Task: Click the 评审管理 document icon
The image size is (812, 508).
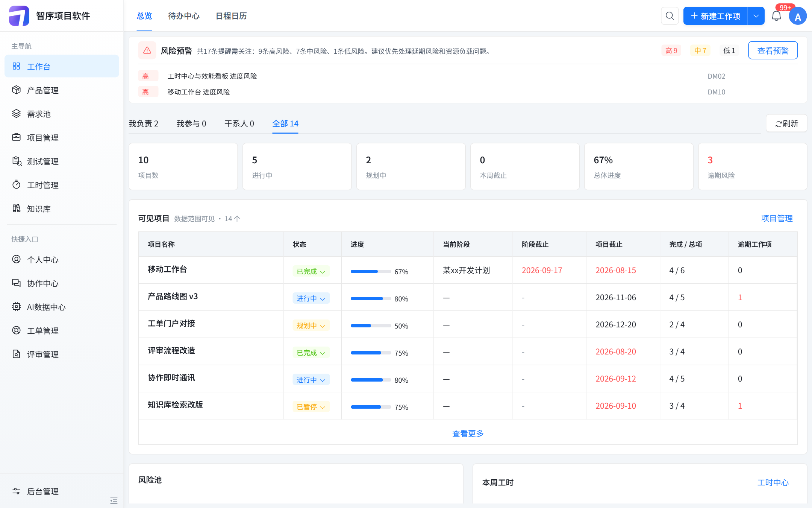Action: click(x=16, y=354)
